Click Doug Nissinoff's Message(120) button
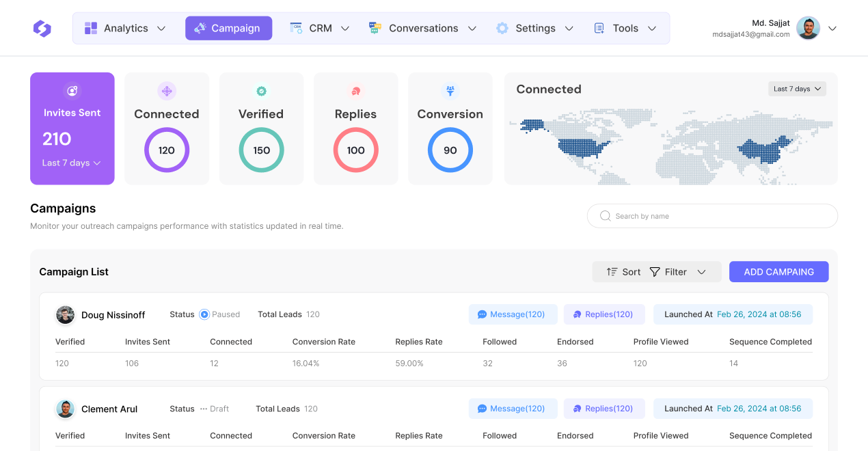 pos(513,314)
